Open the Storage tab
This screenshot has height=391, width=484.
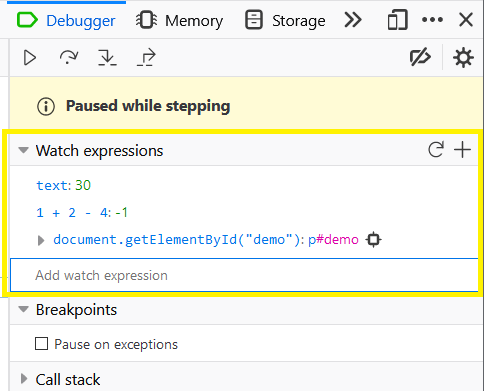click(x=285, y=21)
